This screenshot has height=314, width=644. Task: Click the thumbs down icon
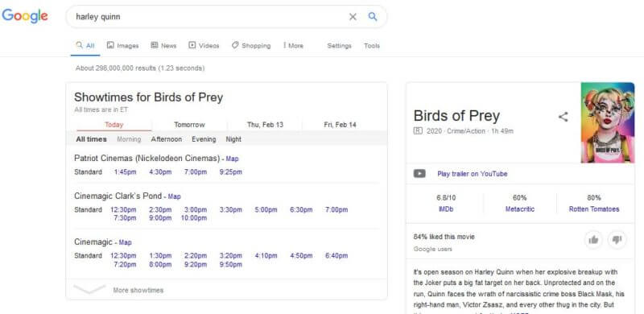(x=617, y=240)
